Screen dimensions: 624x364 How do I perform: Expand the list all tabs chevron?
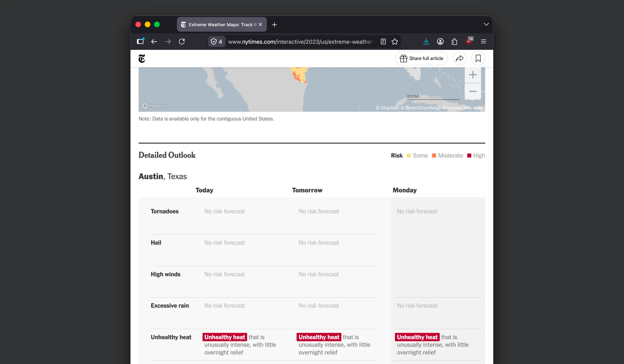[x=486, y=24]
